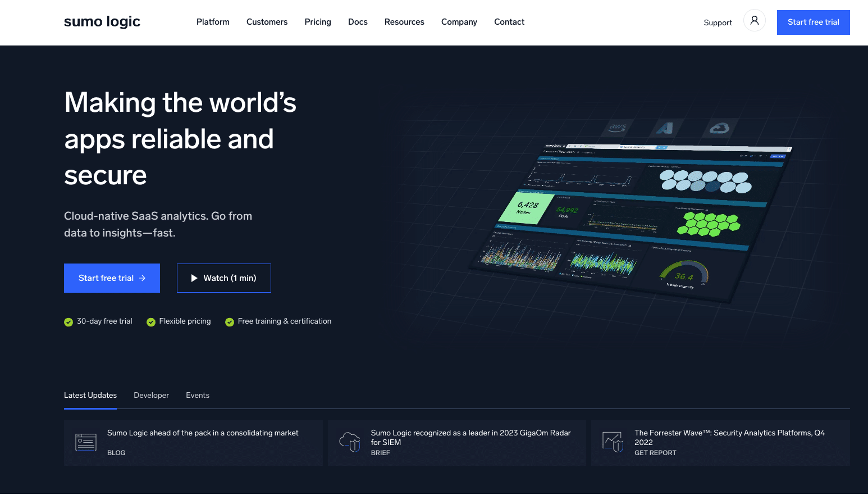Click the cloud shield brief icon
Image resolution: width=868 pixels, height=495 pixels.
(350, 442)
